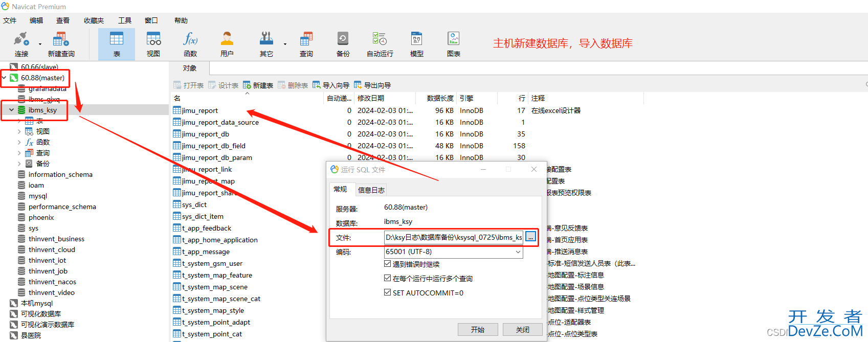Click the SQL file path field
868x342 pixels.
point(454,237)
